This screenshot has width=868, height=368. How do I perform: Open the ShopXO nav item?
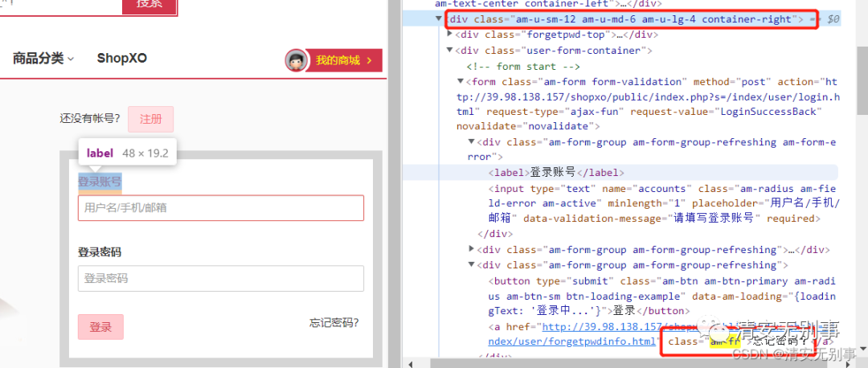122,59
